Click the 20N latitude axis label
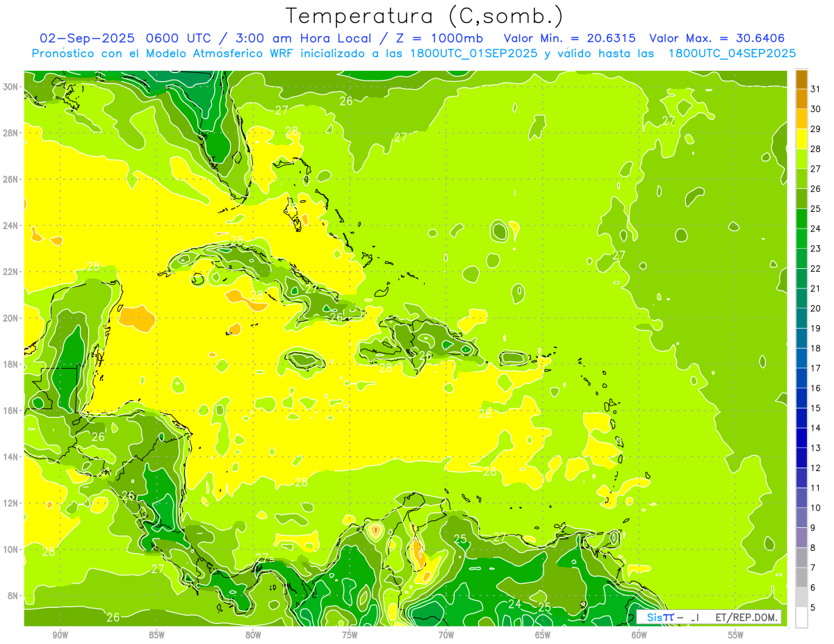Viewport: 834px width, 644px height. [12, 318]
